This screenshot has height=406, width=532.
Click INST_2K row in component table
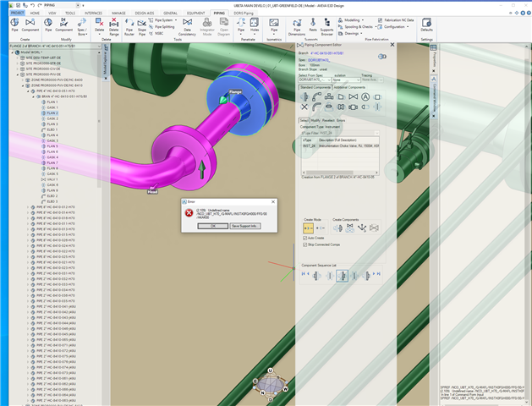(x=340, y=145)
